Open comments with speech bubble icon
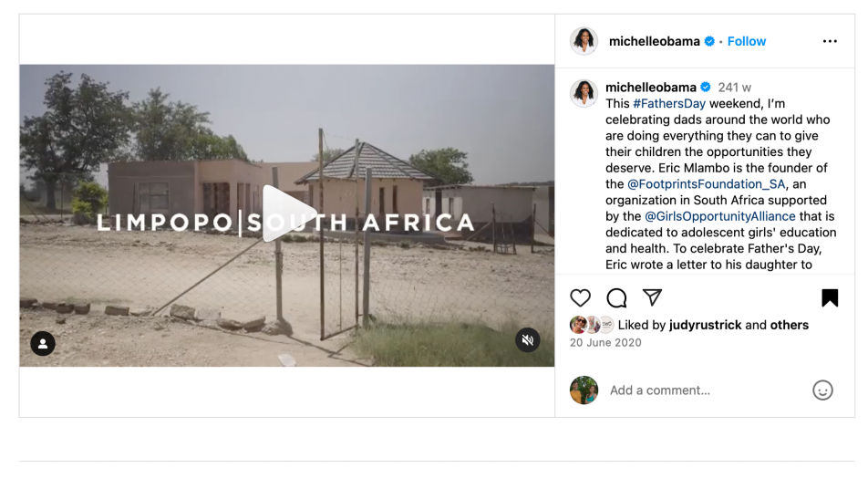 616,298
